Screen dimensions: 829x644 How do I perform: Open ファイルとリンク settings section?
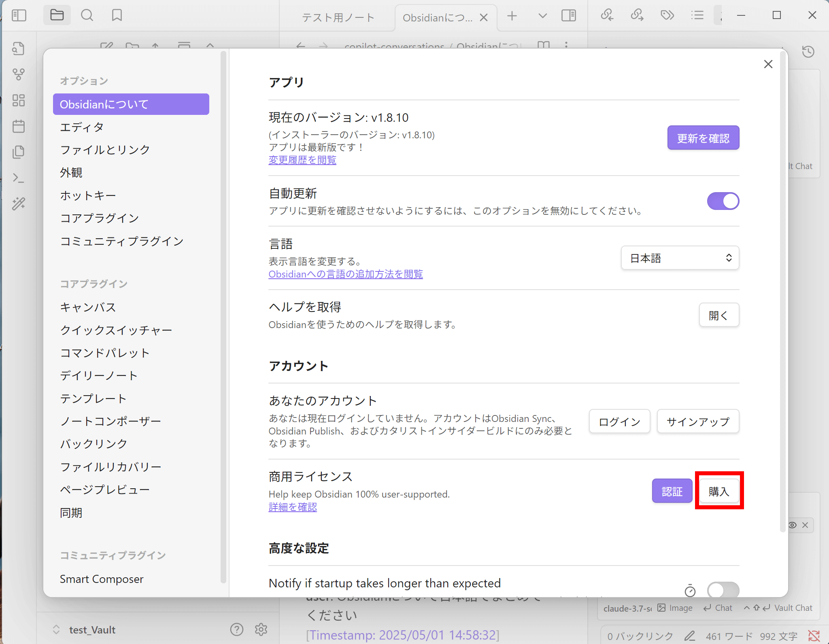click(131, 150)
